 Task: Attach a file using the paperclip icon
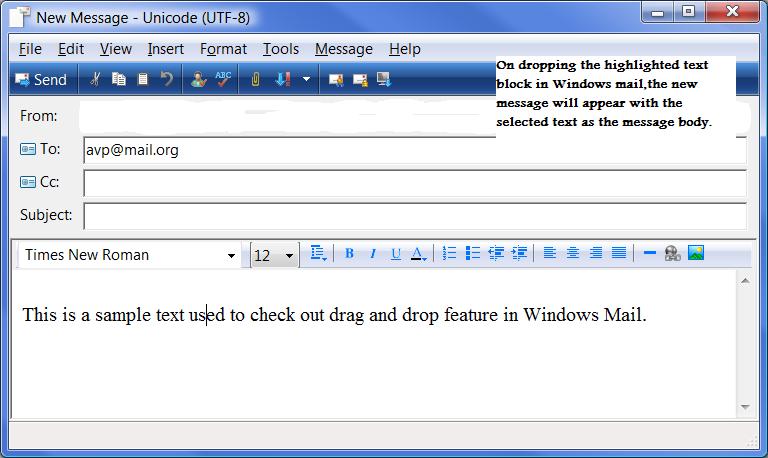coord(255,79)
